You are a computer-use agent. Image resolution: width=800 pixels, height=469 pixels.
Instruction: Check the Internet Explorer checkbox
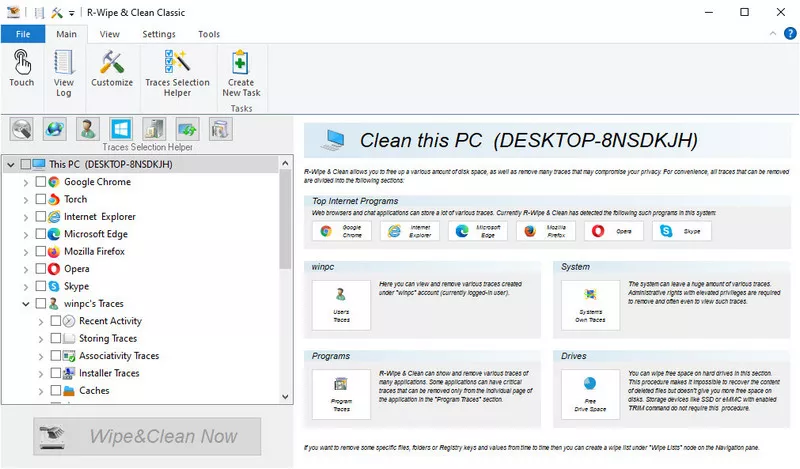(41, 216)
